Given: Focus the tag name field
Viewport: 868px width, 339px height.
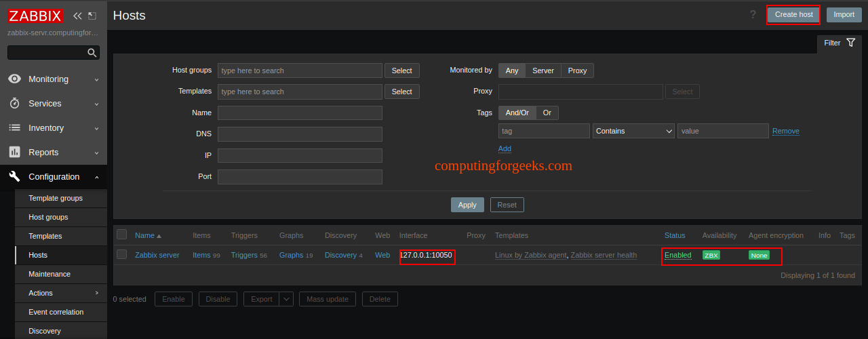Looking at the screenshot, I should click(x=544, y=131).
